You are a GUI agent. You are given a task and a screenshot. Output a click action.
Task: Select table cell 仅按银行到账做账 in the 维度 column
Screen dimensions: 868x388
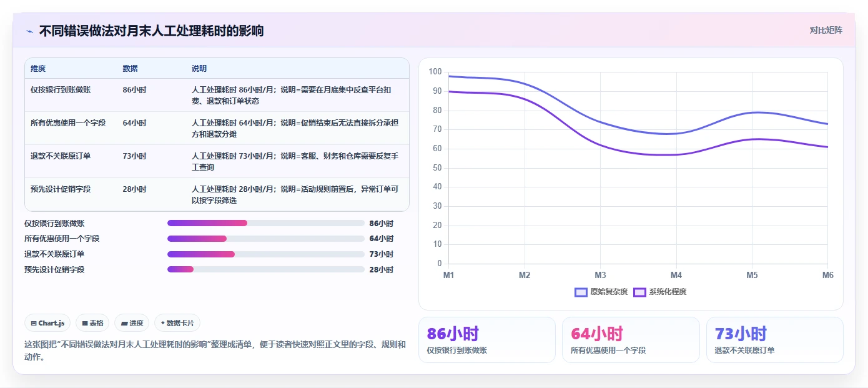click(x=61, y=90)
